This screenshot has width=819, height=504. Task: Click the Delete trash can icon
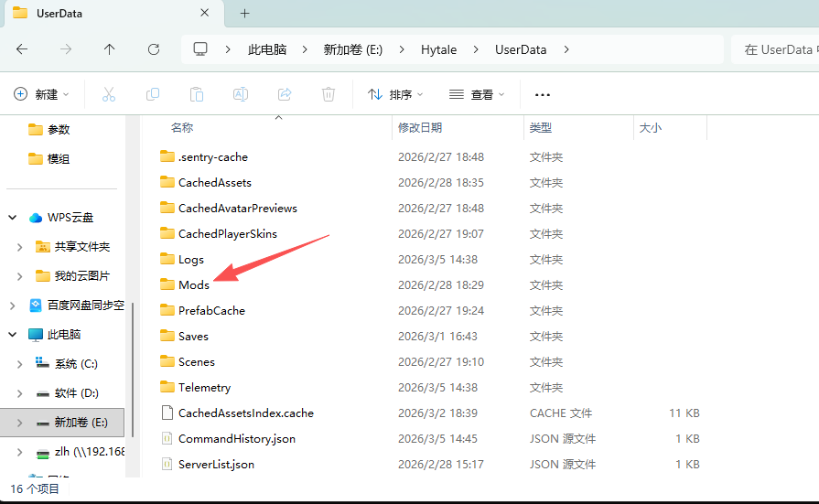(x=329, y=94)
